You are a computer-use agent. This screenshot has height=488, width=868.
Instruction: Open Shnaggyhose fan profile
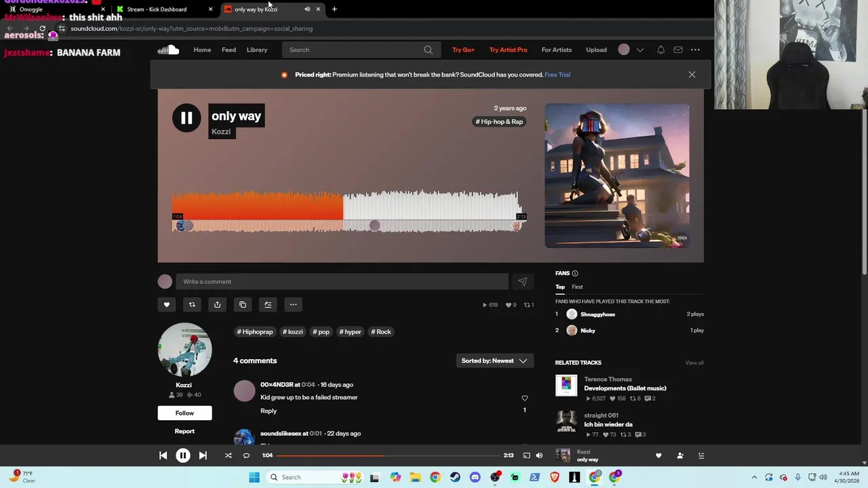tap(597, 314)
